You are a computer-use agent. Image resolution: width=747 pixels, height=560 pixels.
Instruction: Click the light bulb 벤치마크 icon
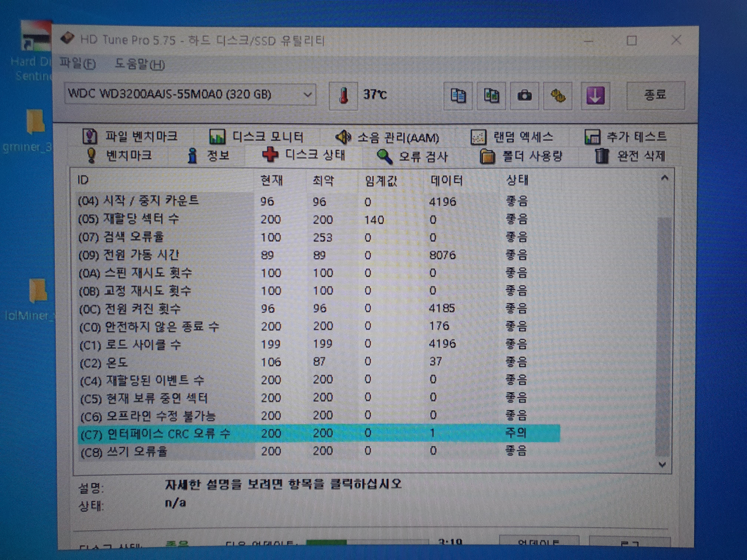92,156
